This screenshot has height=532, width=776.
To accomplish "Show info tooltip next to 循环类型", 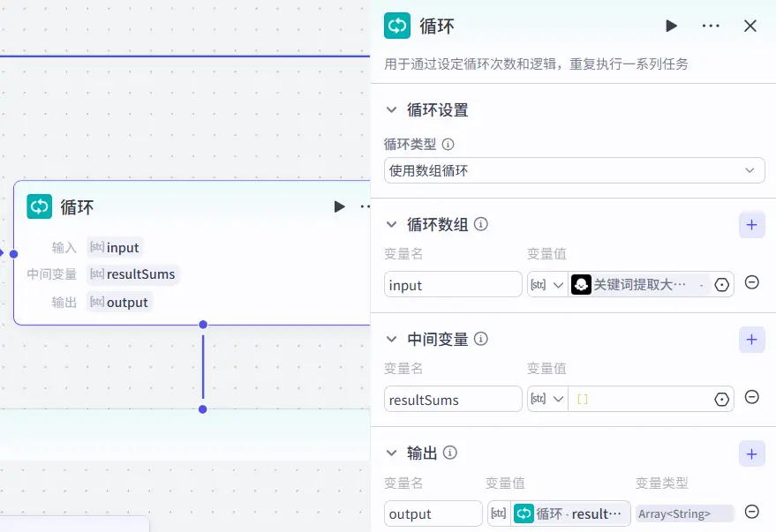I will pos(448,144).
